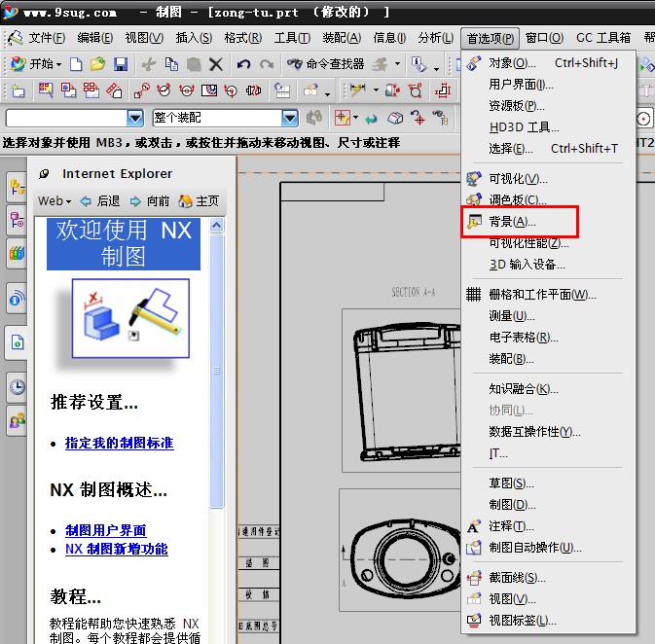Select 用户界面(I)... menu entry
This screenshot has height=644, width=655.
pyautogui.click(x=548, y=85)
